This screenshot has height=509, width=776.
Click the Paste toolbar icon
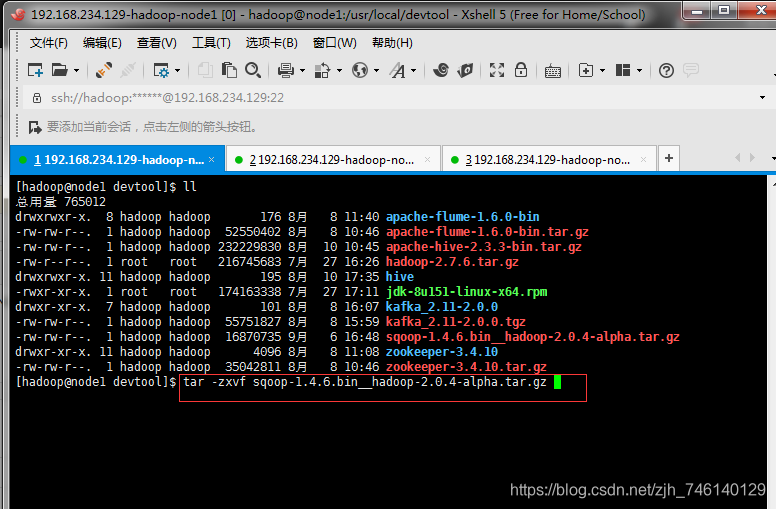[229, 70]
